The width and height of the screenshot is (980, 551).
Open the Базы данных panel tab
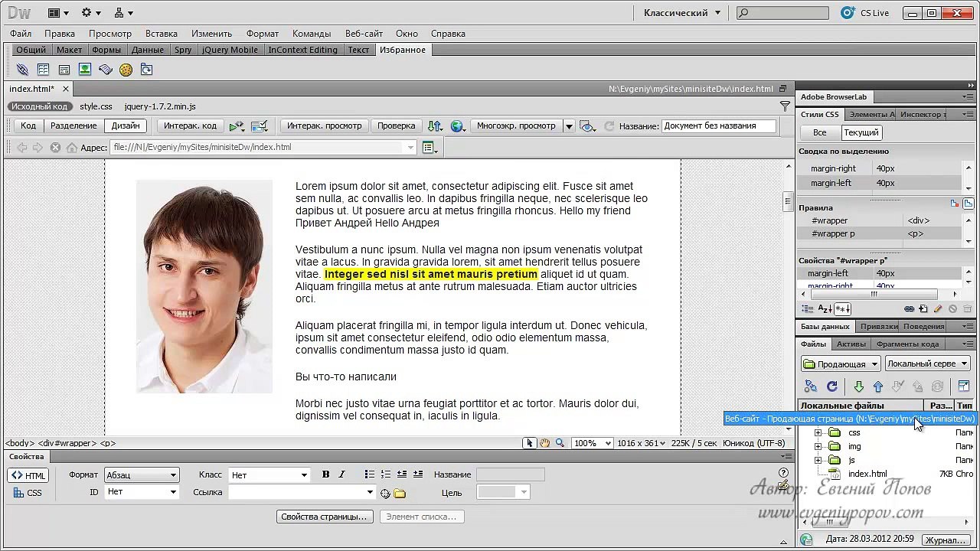coord(825,327)
